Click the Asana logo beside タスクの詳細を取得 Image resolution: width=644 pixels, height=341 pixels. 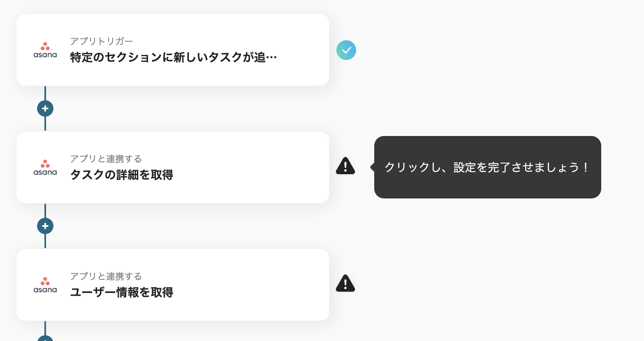point(45,168)
